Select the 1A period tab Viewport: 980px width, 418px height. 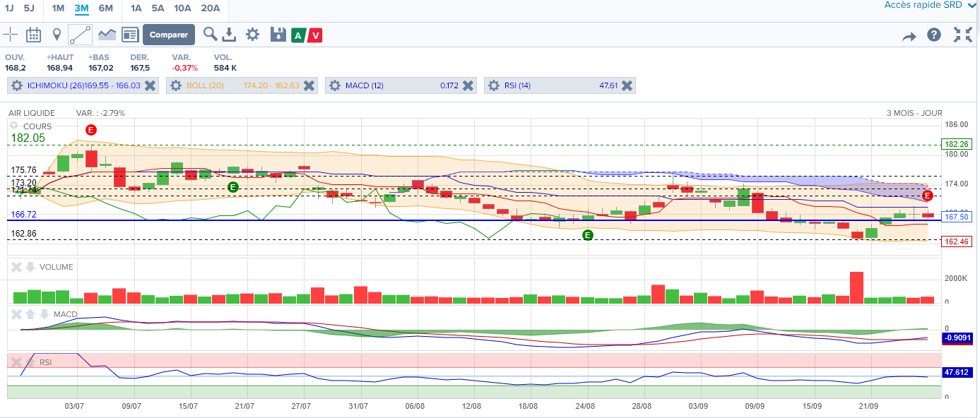point(137,8)
